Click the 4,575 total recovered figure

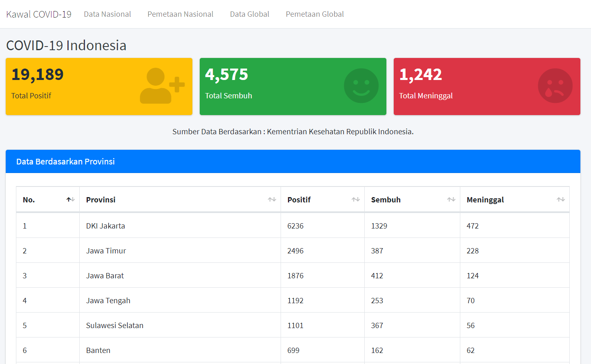pyautogui.click(x=227, y=75)
